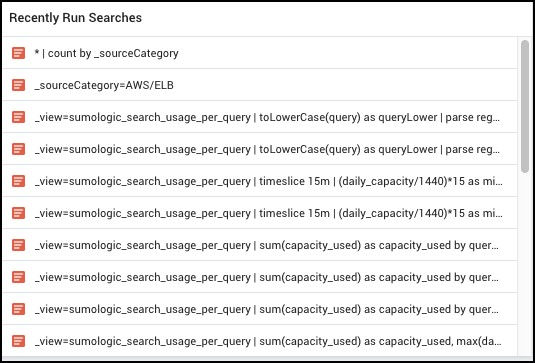
Task: Click the empty scrollbar track below the thumb
Action: (525, 263)
